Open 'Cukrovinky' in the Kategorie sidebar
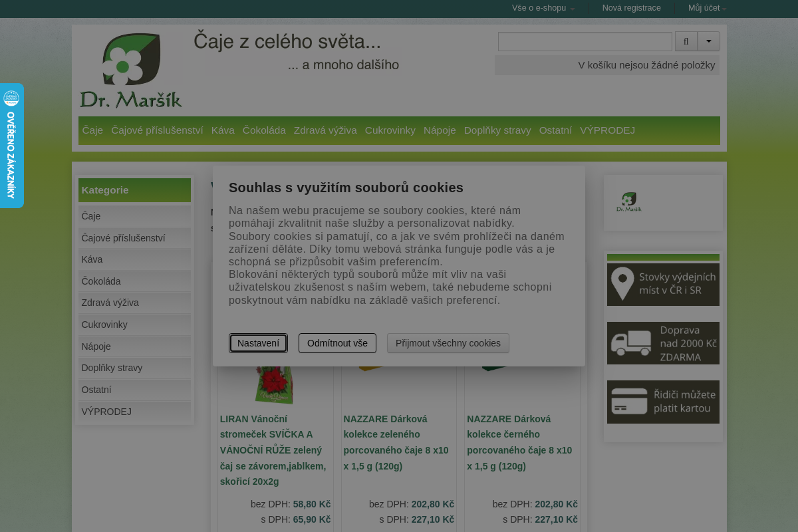 (134, 325)
